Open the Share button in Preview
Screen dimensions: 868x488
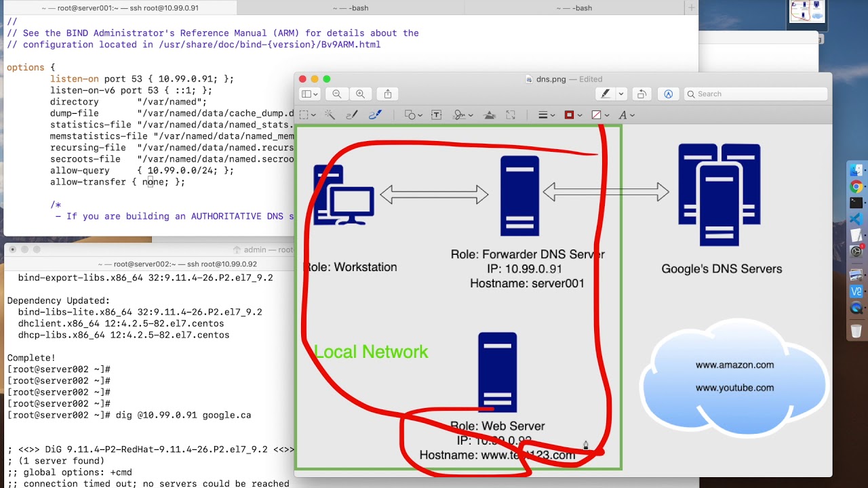(x=388, y=94)
